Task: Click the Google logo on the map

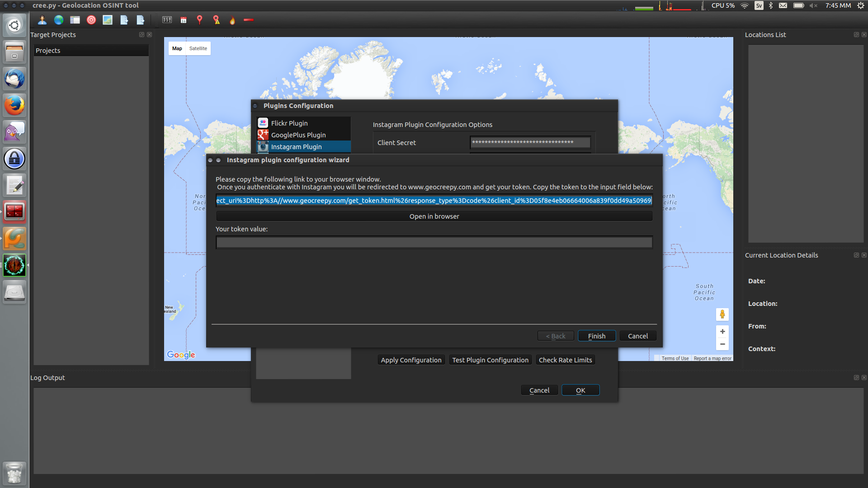Action: pyautogui.click(x=181, y=355)
